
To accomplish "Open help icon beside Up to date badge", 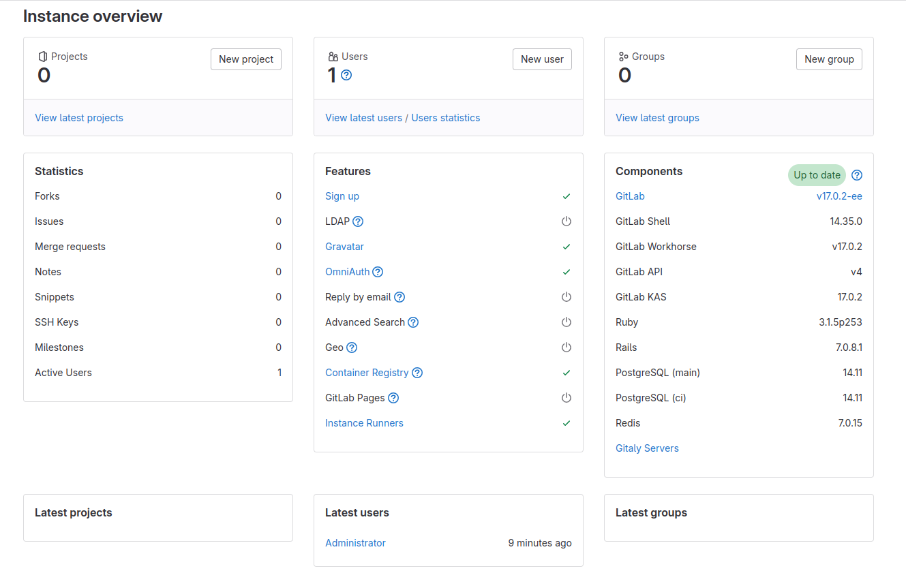I will (x=857, y=175).
